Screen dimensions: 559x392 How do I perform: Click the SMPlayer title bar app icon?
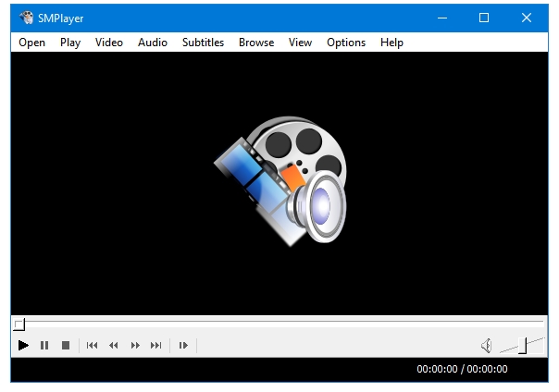[27, 18]
